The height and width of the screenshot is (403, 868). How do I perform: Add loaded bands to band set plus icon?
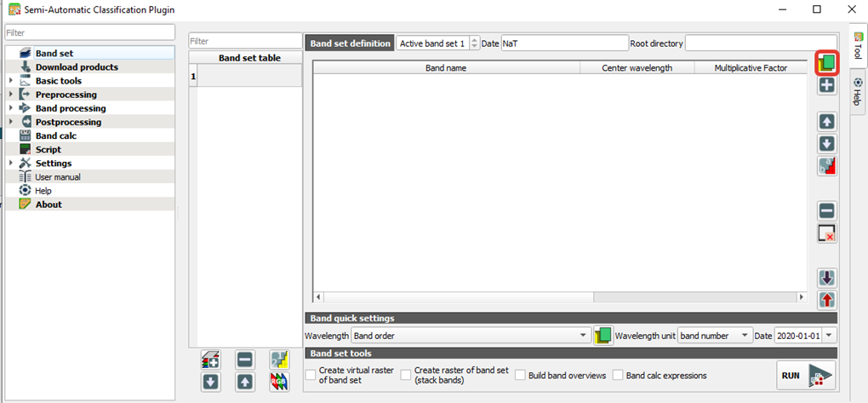coord(827,85)
